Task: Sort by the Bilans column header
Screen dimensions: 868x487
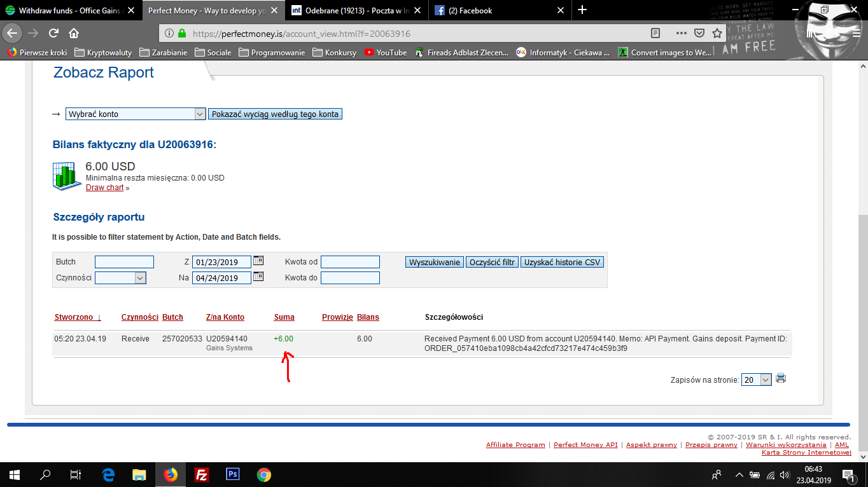Action: [x=368, y=317]
